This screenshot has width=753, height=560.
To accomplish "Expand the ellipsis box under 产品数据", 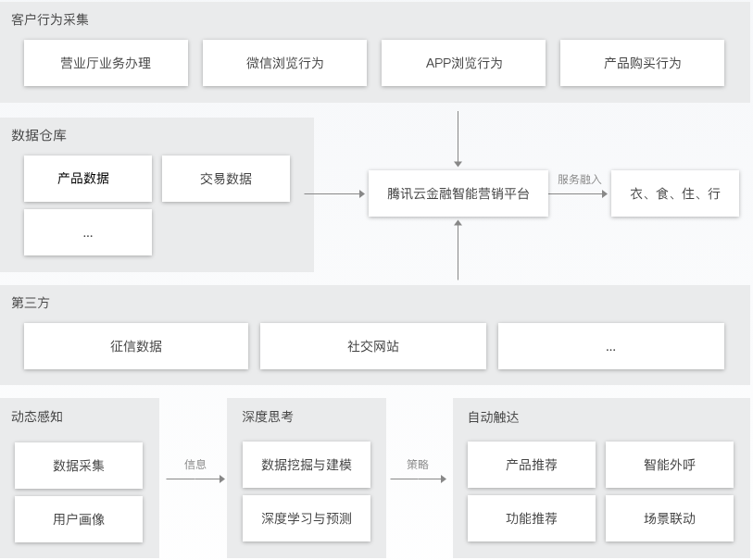I will pyautogui.click(x=87, y=232).
